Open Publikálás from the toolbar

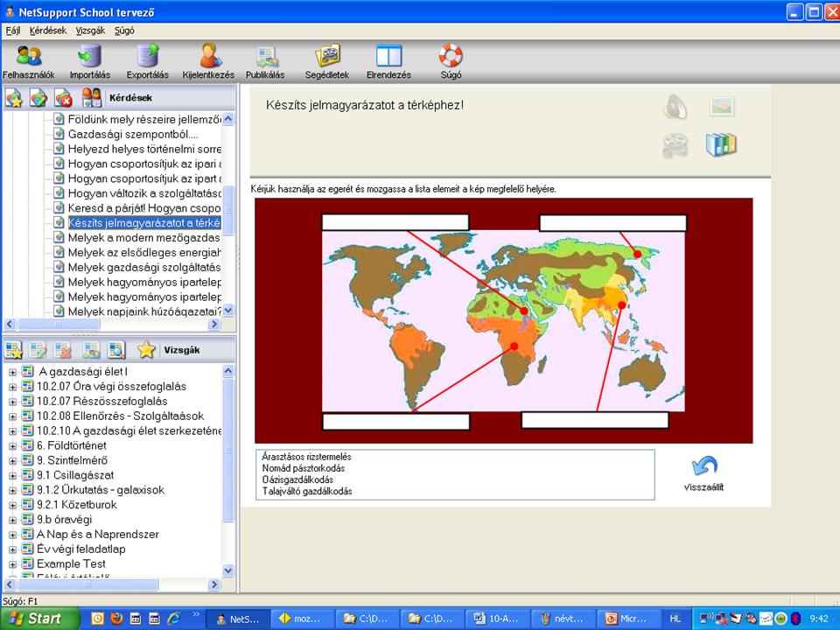[x=265, y=58]
